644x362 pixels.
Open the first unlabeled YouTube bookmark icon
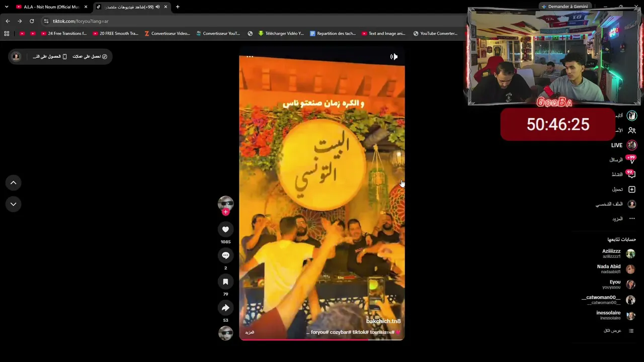(x=22, y=34)
